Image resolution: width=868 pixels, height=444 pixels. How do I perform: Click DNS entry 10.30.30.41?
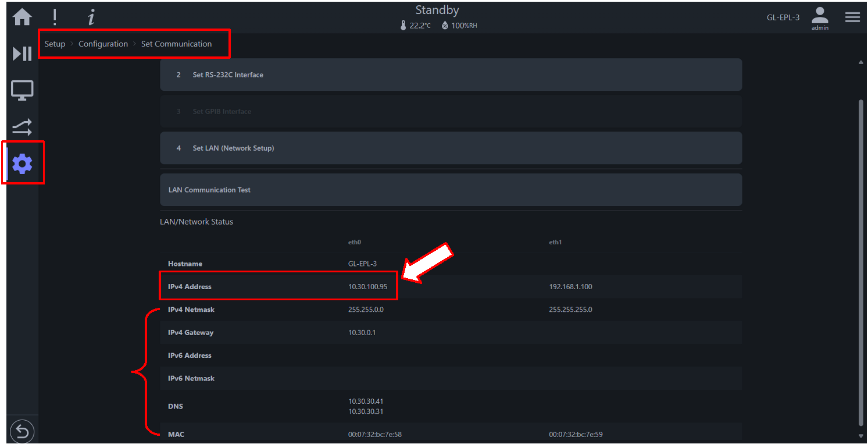[x=366, y=401]
